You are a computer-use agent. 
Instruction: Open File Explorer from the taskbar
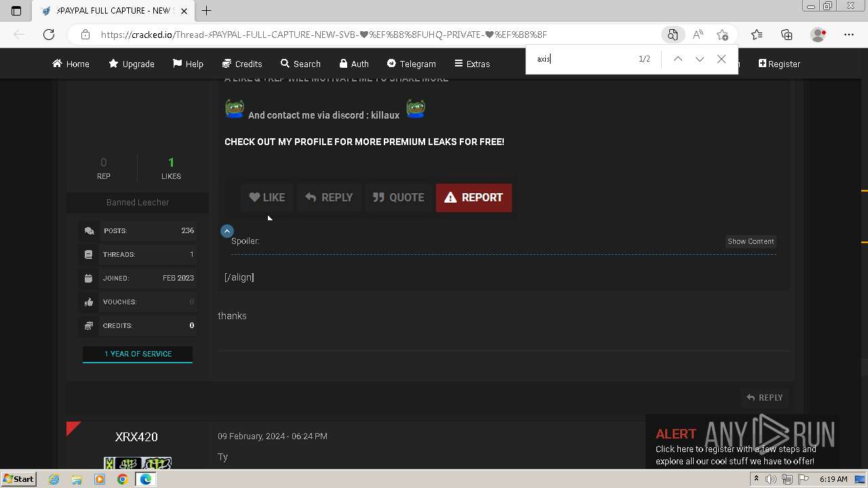[x=77, y=479]
